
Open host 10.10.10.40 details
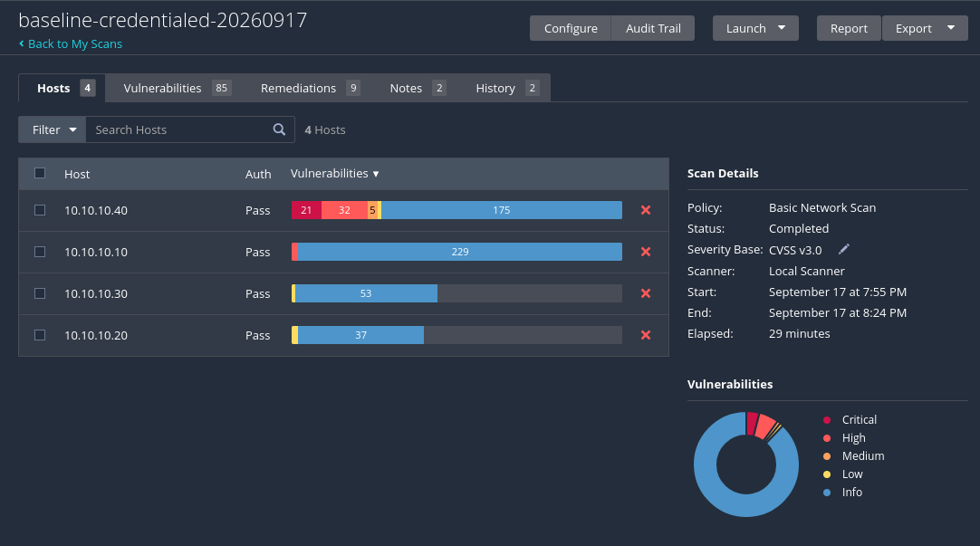coord(96,211)
